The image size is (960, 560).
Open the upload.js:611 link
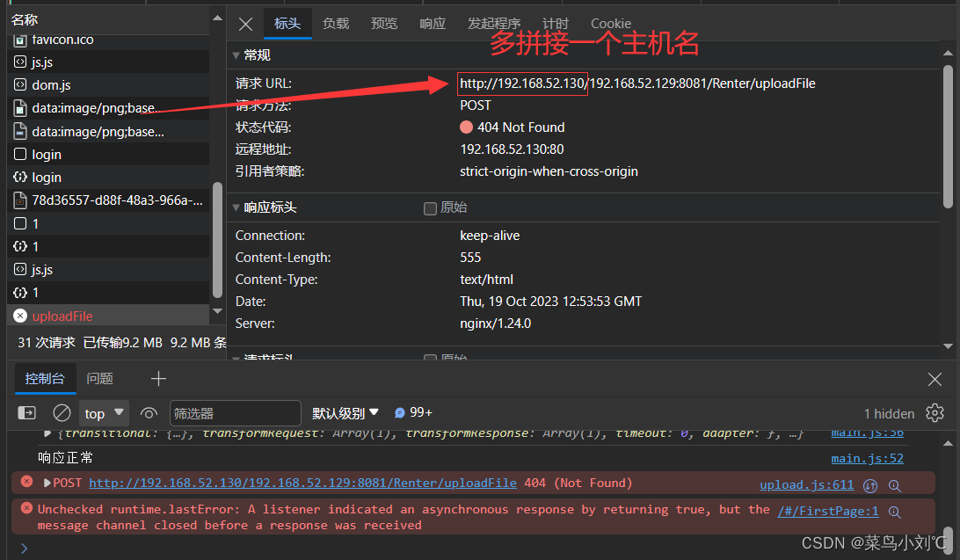click(x=805, y=484)
